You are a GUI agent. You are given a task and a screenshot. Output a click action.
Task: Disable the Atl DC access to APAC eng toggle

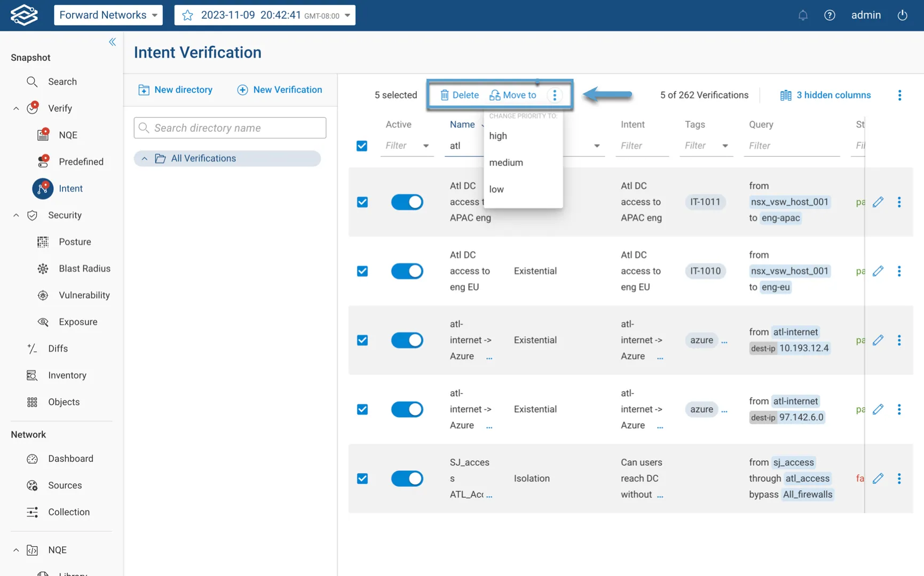click(x=407, y=202)
